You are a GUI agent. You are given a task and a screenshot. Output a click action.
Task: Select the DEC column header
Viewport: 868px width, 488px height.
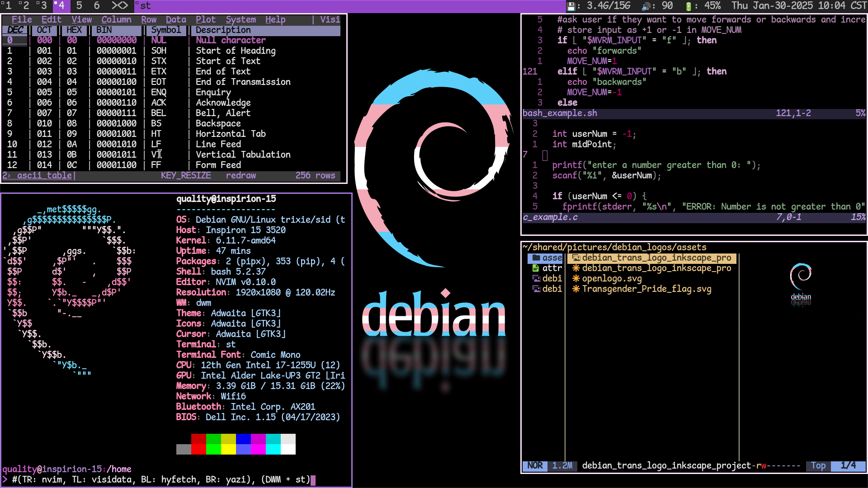15,30
